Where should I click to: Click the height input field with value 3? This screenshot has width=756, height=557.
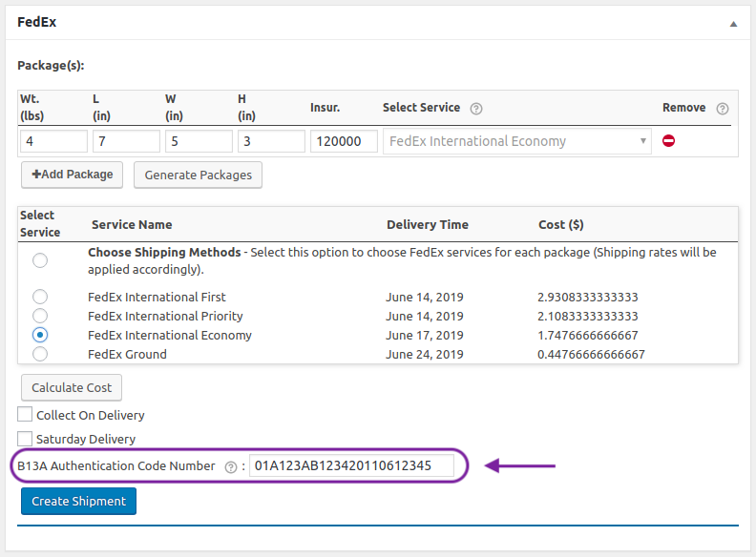tap(271, 141)
